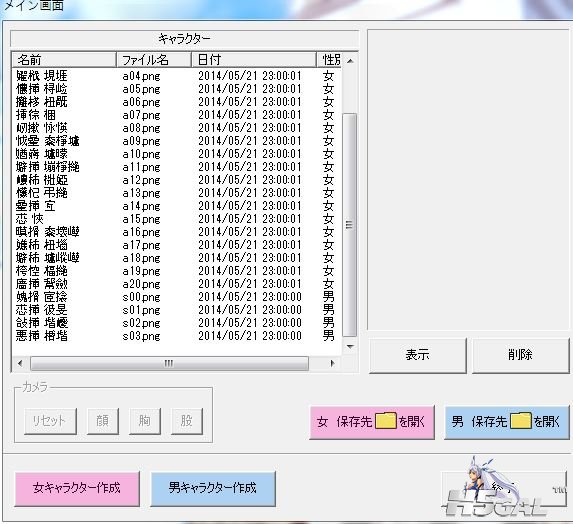Click the list's vertical scroll up arrow
Image resolution: width=573 pixels, height=524 pixels.
(x=350, y=61)
